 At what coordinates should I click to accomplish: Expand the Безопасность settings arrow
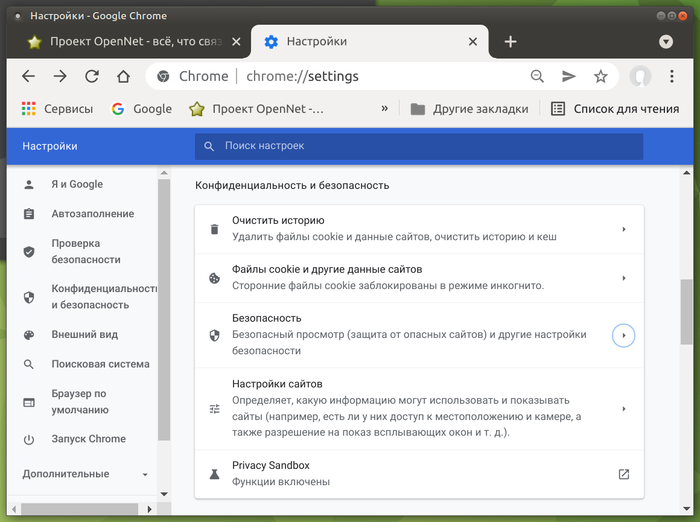[x=624, y=335]
